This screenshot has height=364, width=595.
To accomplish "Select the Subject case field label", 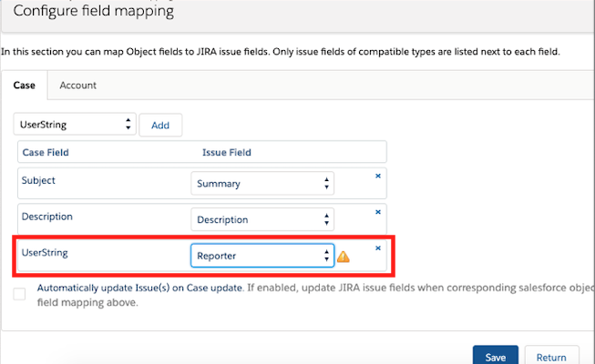I will [38, 180].
